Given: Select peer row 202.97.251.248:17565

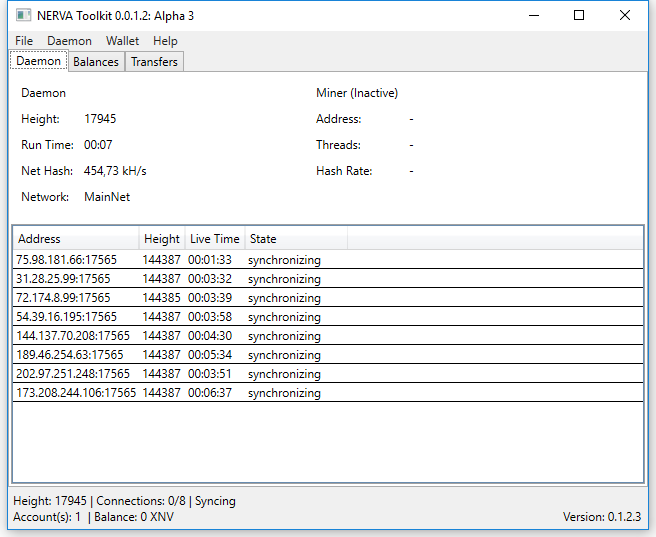Looking at the screenshot, I should click(x=328, y=373).
